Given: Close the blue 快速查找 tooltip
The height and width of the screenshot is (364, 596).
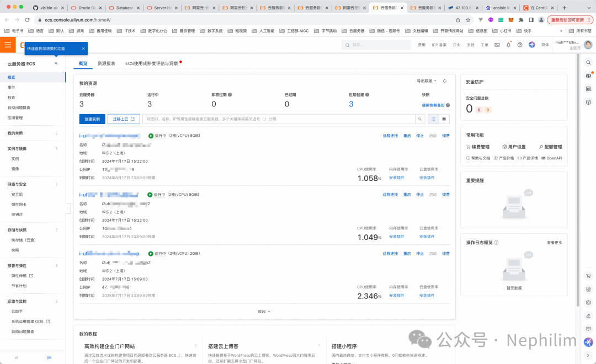Looking at the screenshot, I should point(83,49).
